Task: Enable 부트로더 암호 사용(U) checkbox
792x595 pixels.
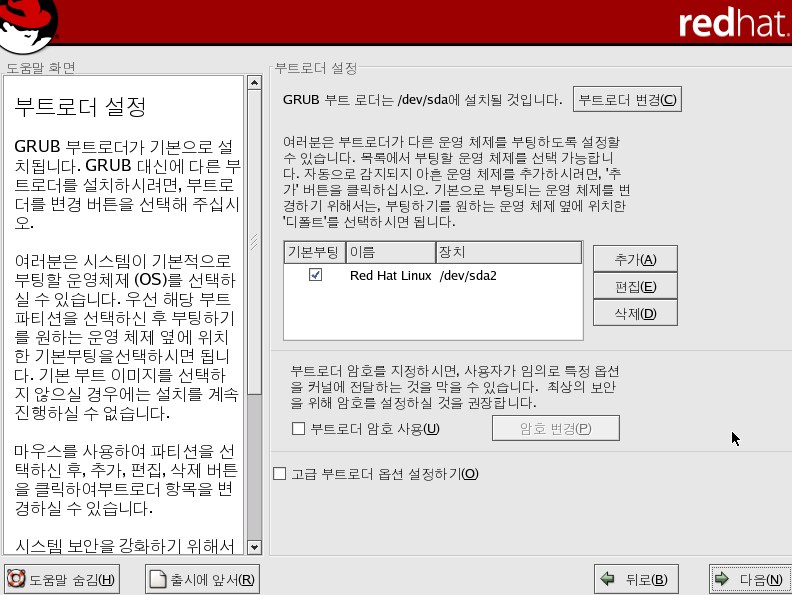Action: coord(299,429)
